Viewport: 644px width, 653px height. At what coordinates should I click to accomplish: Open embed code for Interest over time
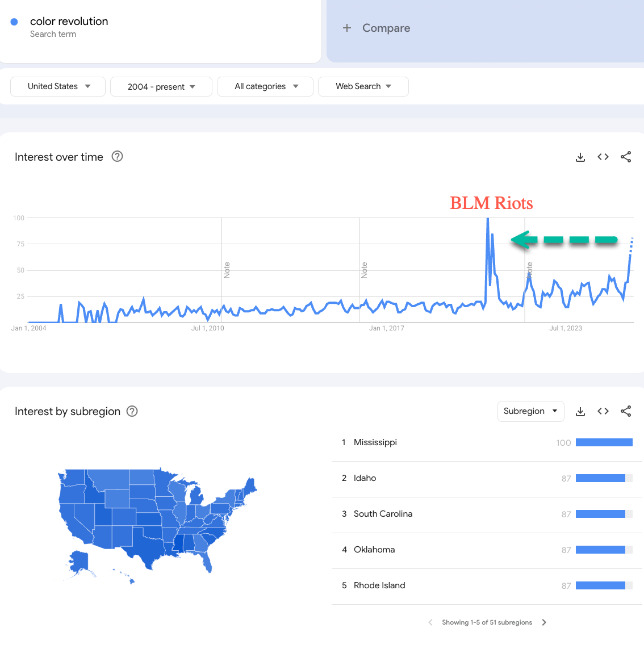tap(603, 157)
